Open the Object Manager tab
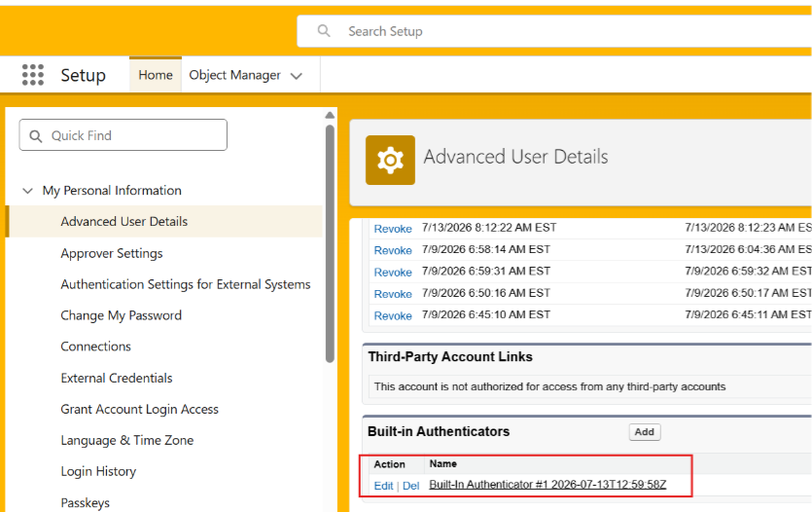812x512 pixels. pyautogui.click(x=234, y=75)
